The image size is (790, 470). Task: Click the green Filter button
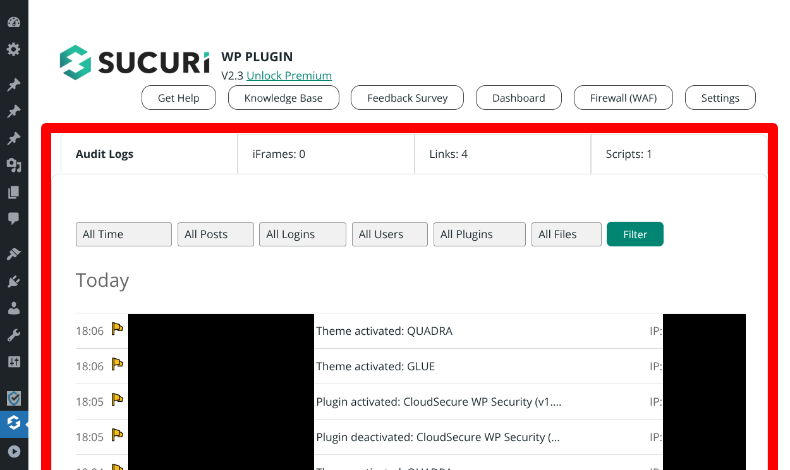pos(635,234)
